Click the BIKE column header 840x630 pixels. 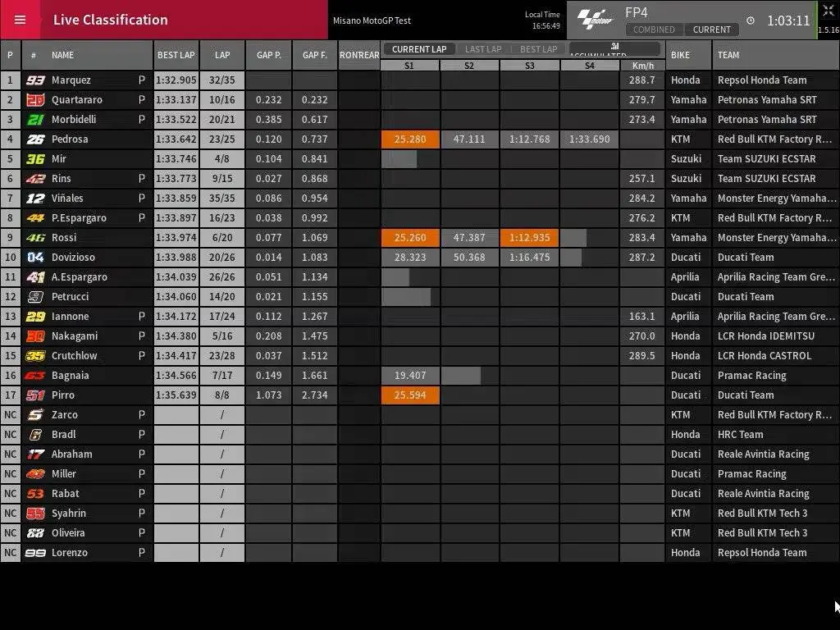tap(688, 55)
